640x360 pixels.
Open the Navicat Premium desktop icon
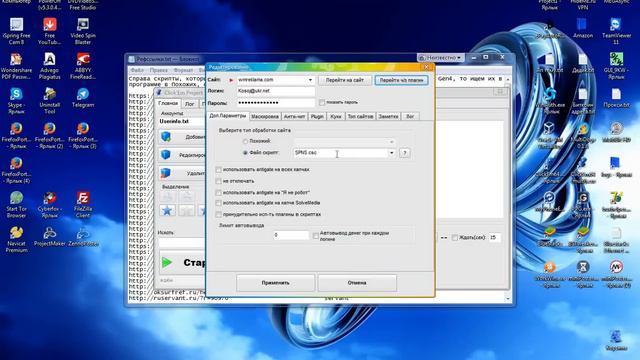pyautogui.click(x=16, y=239)
